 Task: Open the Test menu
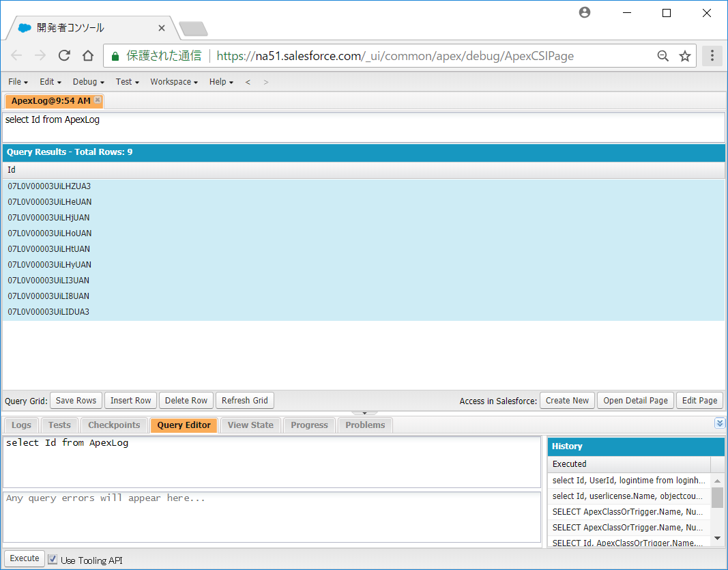pos(127,82)
